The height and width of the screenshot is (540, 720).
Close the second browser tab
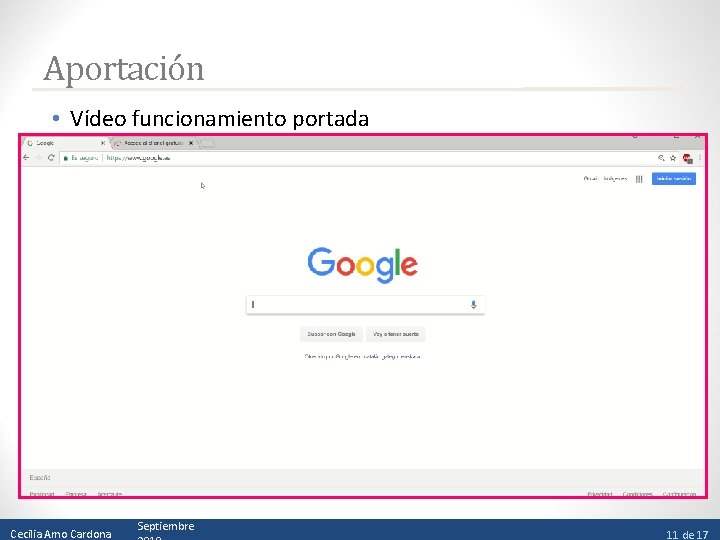tap(191, 143)
